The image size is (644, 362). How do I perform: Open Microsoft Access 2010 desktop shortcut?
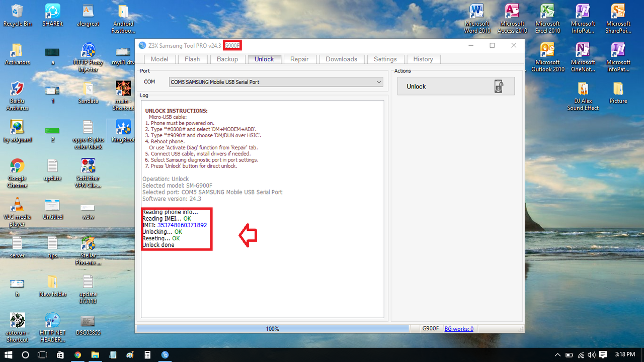[x=512, y=19]
